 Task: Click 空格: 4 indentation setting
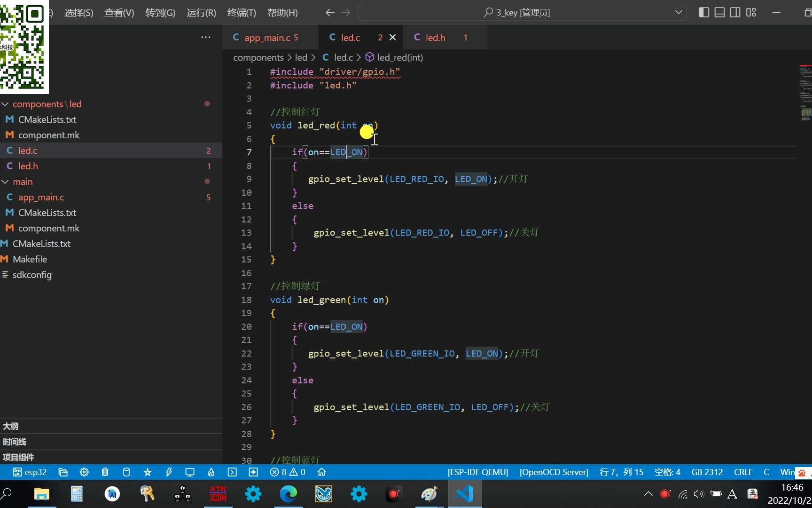[667, 472]
